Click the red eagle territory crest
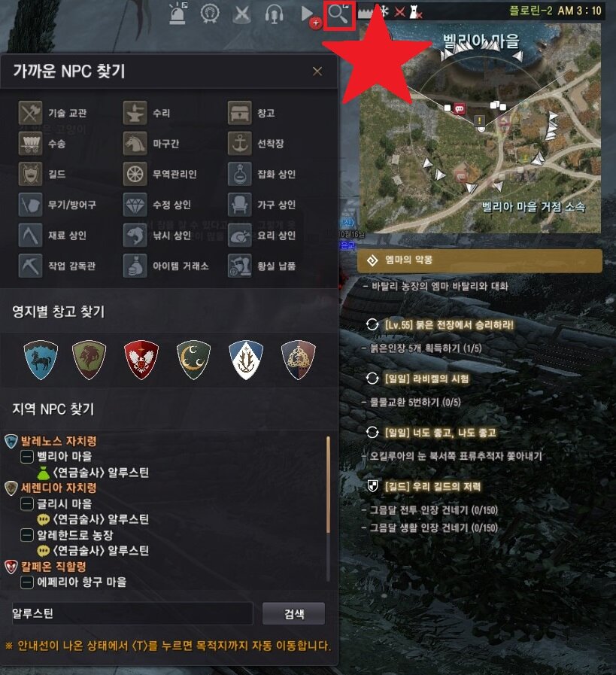The height and width of the screenshot is (675, 616). click(141, 360)
